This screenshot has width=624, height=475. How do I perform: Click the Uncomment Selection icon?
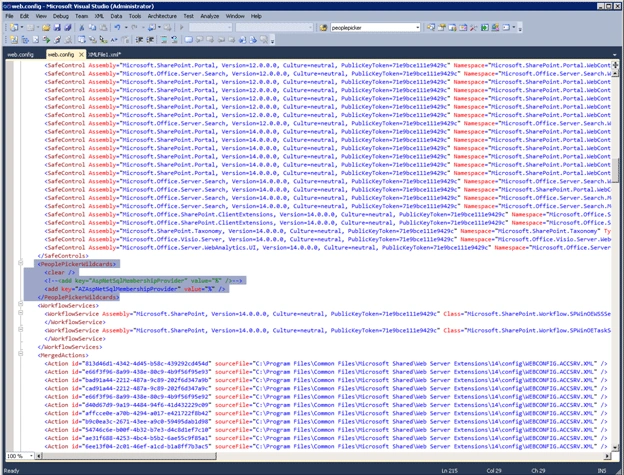point(174,39)
